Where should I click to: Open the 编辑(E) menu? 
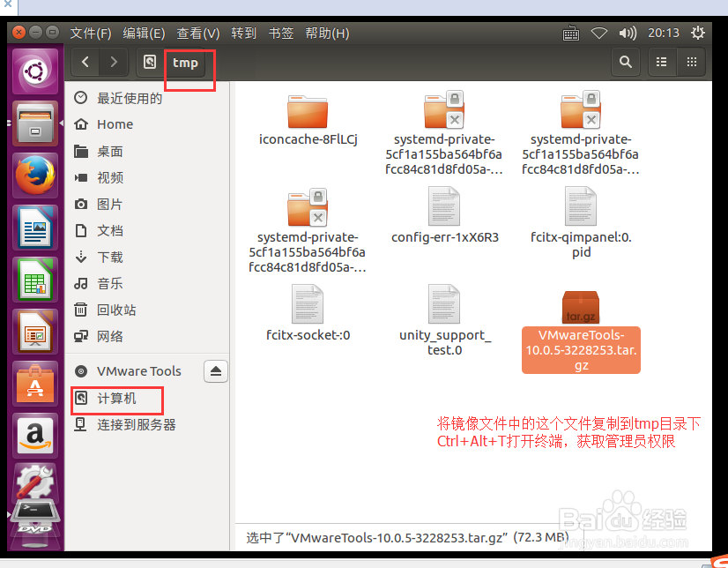point(144,33)
